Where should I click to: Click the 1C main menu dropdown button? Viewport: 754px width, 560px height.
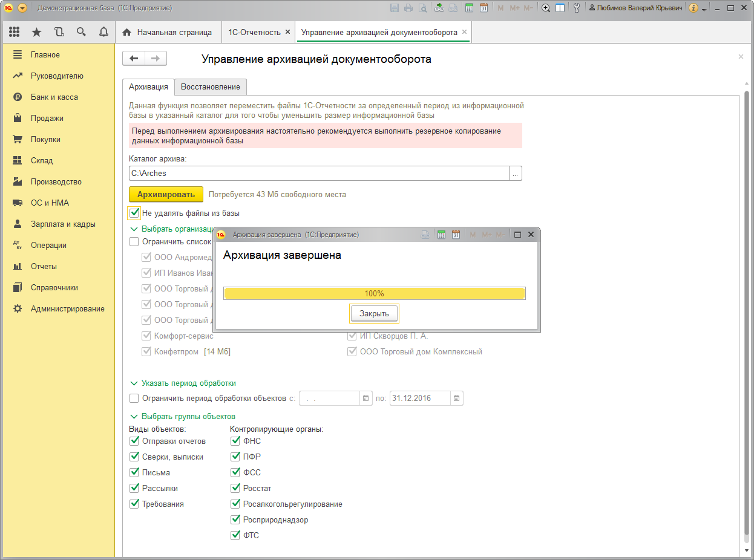(22, 8)
